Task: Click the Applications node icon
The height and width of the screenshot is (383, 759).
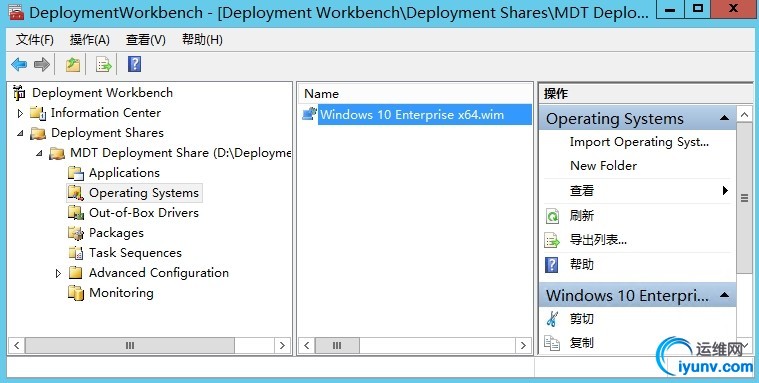Action: (76, 173)
